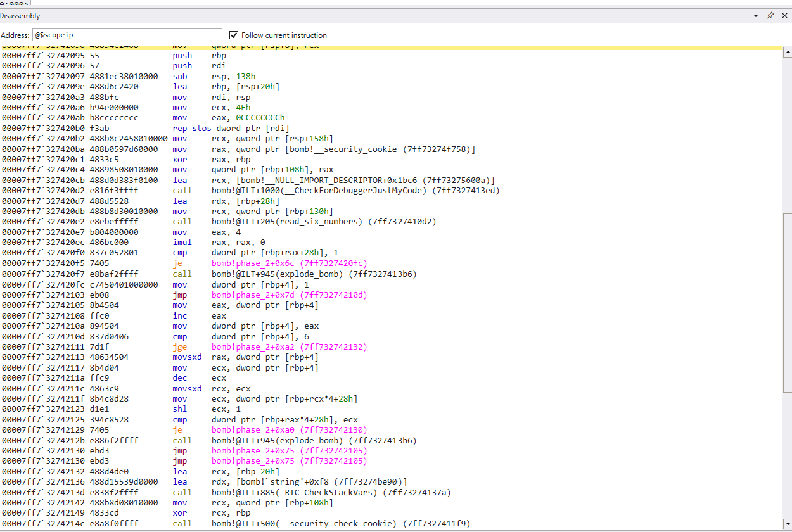Pin the Disassembly window with pushpin icon
Viewport: 792px width, 532px height.
tap(770, 15)
